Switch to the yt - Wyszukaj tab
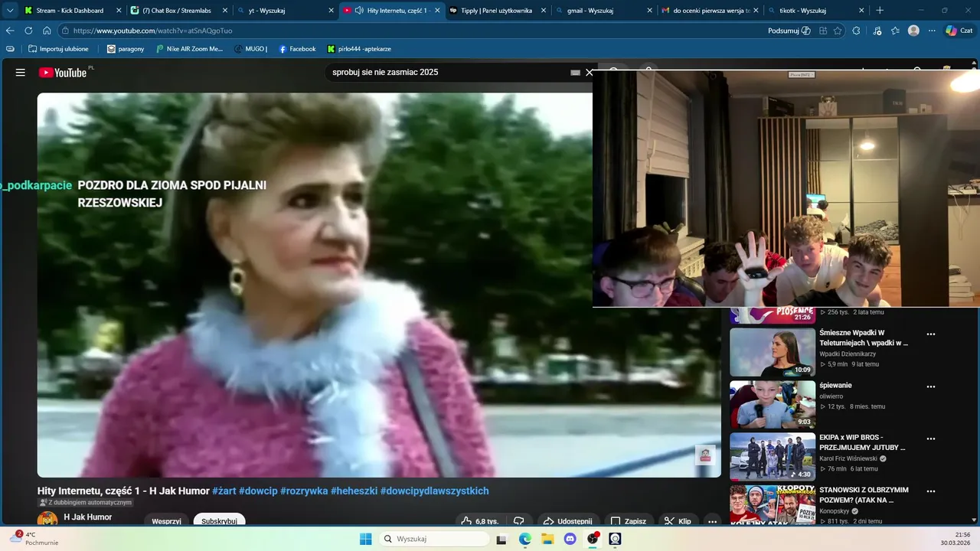This screenshot has height=551, width=980. [283, 11]
